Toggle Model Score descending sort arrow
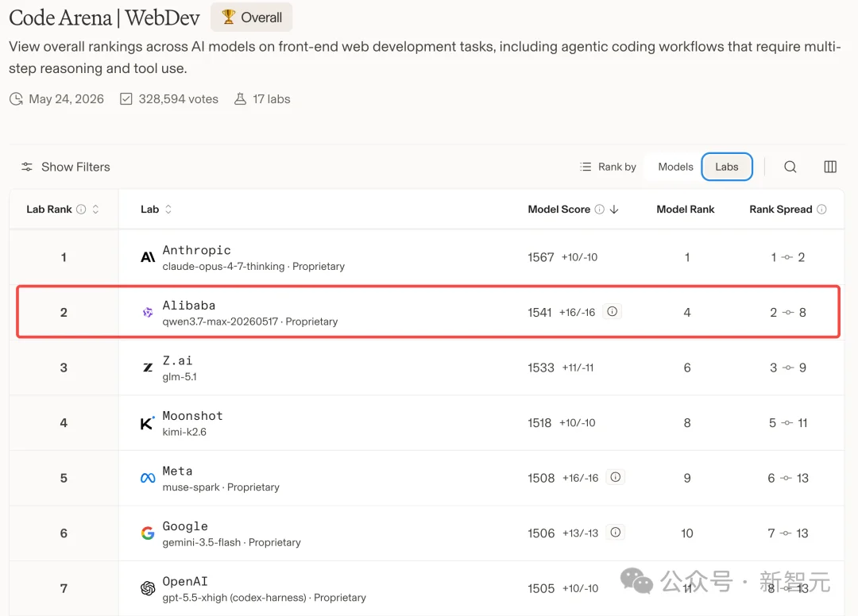 [x=614, y=210]
